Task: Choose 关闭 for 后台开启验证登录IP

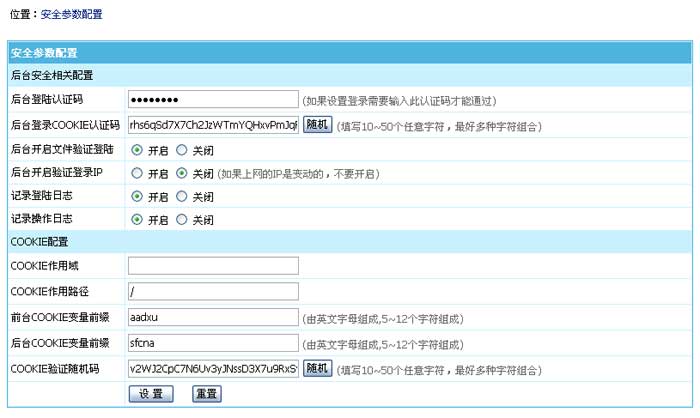Action: [x=181, y=173]
